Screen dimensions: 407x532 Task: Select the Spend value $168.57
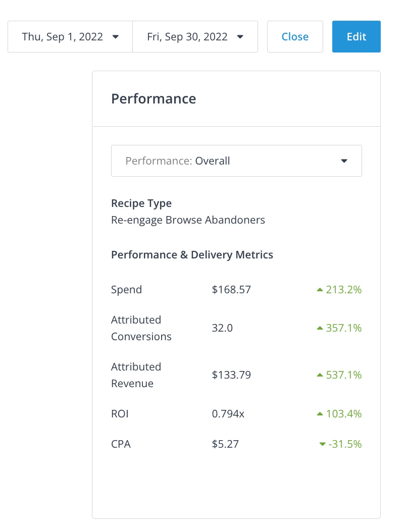(x=231, y=290)
